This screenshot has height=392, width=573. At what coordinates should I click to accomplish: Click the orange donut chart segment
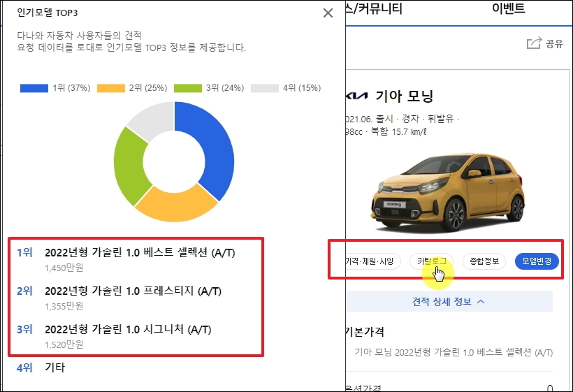[176, 206]
